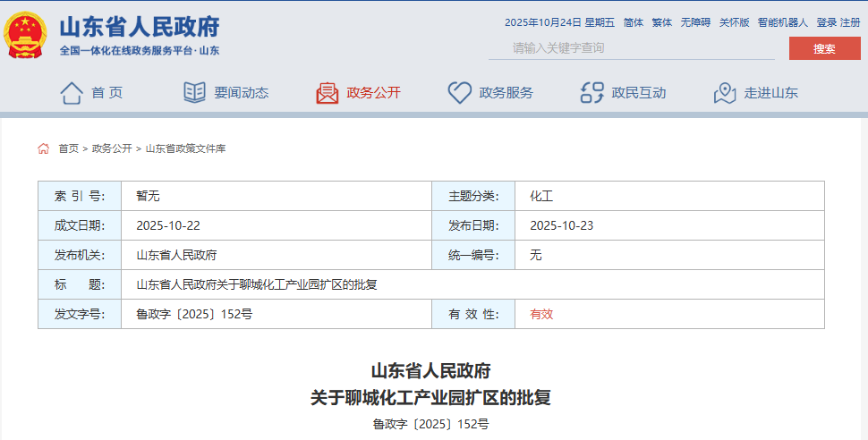Image resolution: width=868 pixels, height=440 pixels.
Task: Click the 要闻动态 newspaper icon
Action: (x=194, y=93)
